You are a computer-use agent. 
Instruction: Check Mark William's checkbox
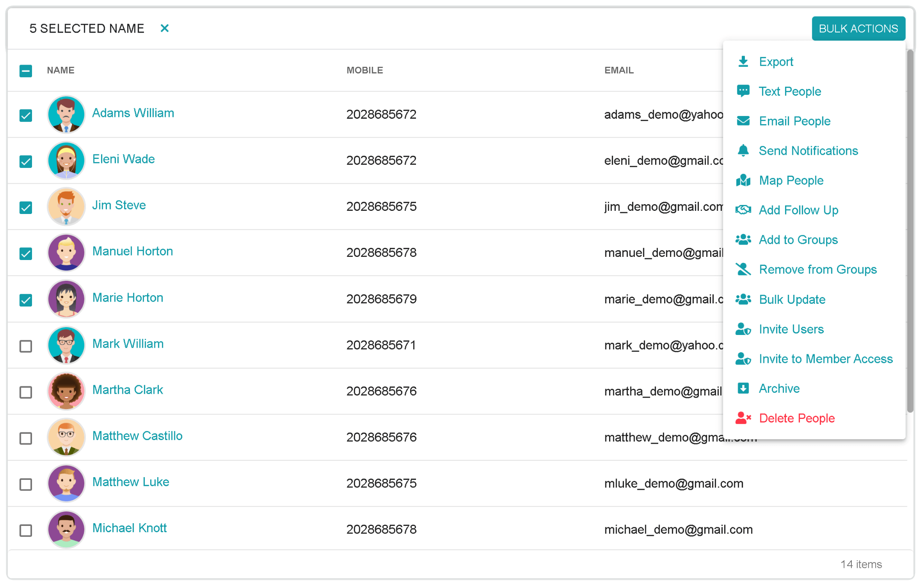pyautogui.click(x=26, y=346)
